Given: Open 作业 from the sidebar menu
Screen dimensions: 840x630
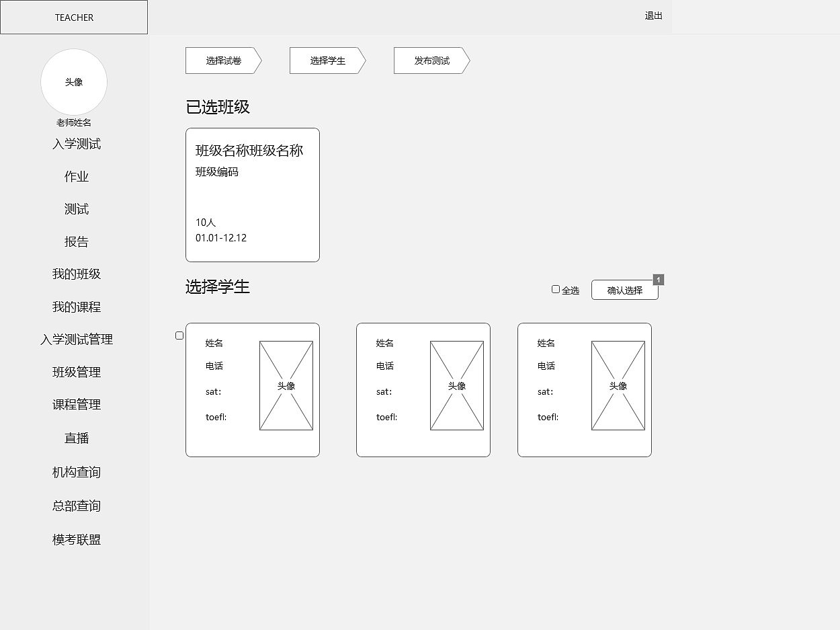Looking at the screenshot, I should pyautogui.click(x=75, y=176).
